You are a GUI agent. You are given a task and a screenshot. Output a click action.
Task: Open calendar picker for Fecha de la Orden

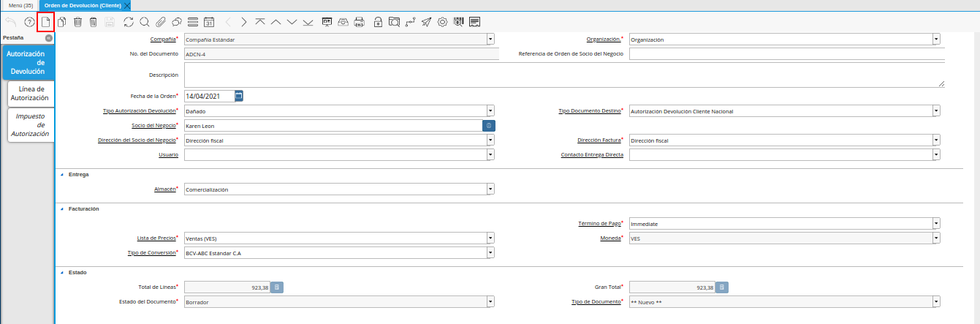pos(239,96)
